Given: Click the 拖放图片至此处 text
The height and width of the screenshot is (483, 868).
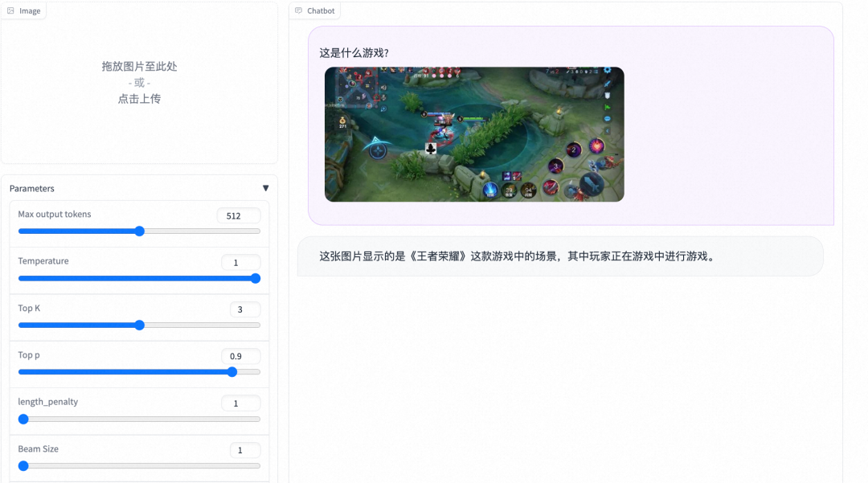Looking at the screenshot, I should click(x=140, y=67).
